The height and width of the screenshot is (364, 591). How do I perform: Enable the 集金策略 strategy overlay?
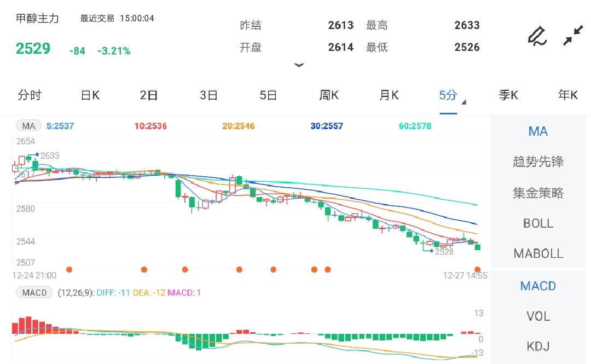click(x=538, y=193)
